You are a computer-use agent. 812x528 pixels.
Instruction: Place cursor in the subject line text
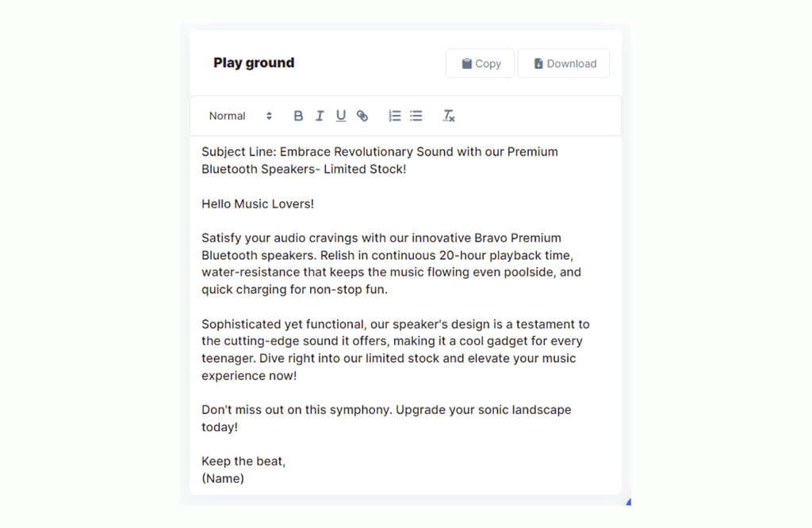378,151
